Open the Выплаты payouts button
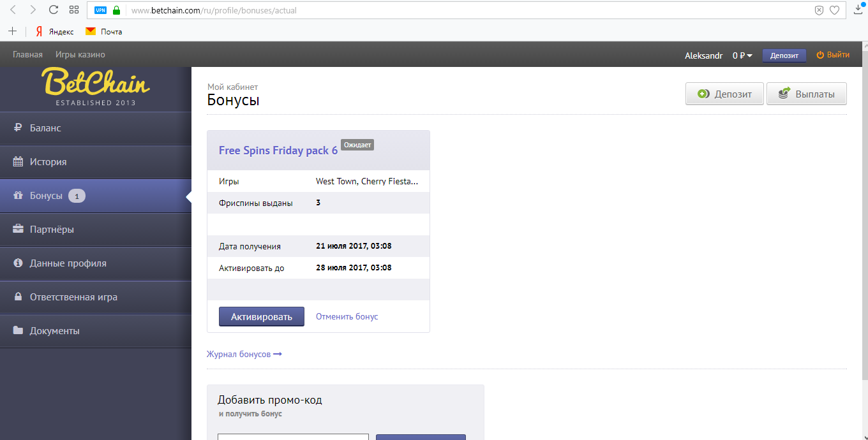This screenshot has width=868, height=440. (806, 94)
